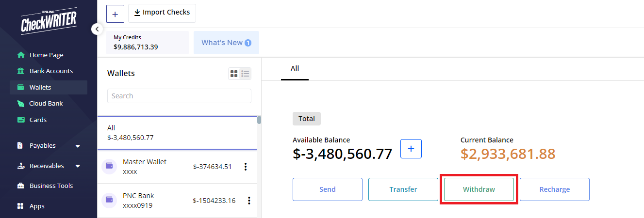This screenshot has height=218, width=644.
Task: Expand the Payables submenu
Action: coord(78,146)
